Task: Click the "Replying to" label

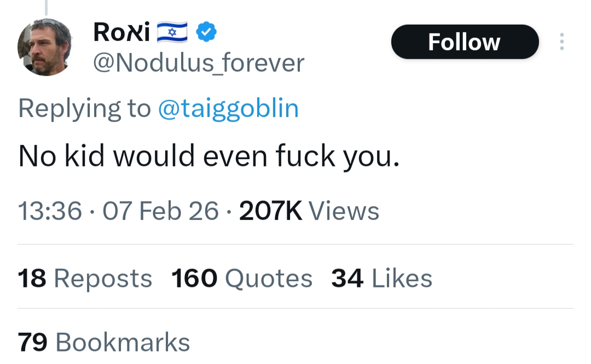Action: (x=84, y=108)
